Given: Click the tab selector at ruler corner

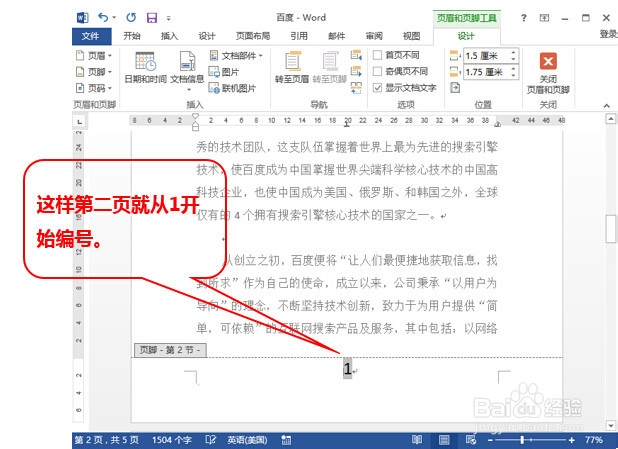Looking at the screenshot, I should click(80, 121).
